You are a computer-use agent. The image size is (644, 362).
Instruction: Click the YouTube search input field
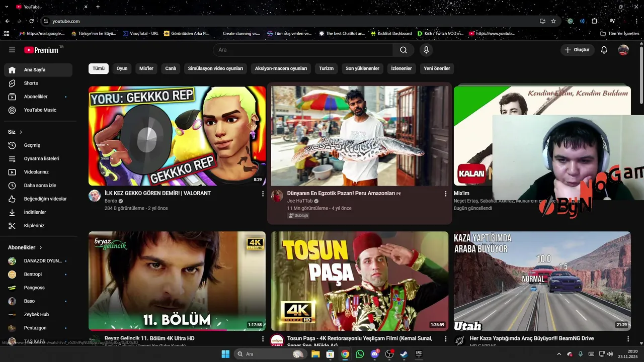point(303,50)
